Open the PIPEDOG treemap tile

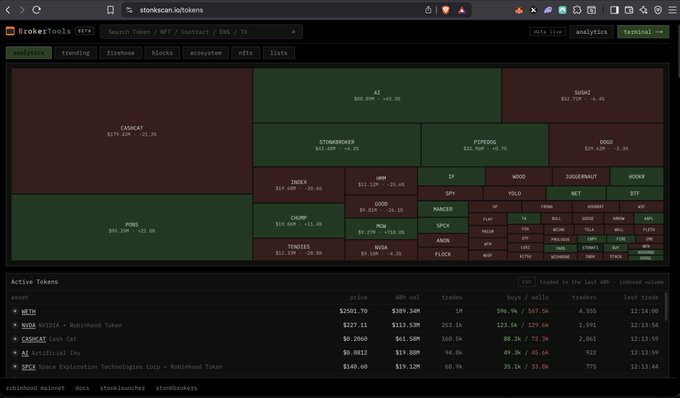tap(485, 145)
